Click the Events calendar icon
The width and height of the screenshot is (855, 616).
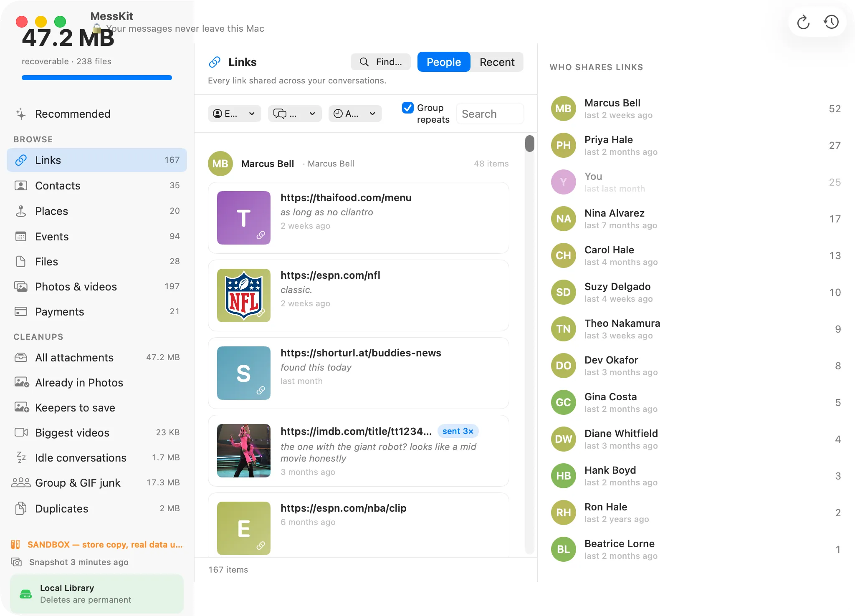(x=21, y=237)
